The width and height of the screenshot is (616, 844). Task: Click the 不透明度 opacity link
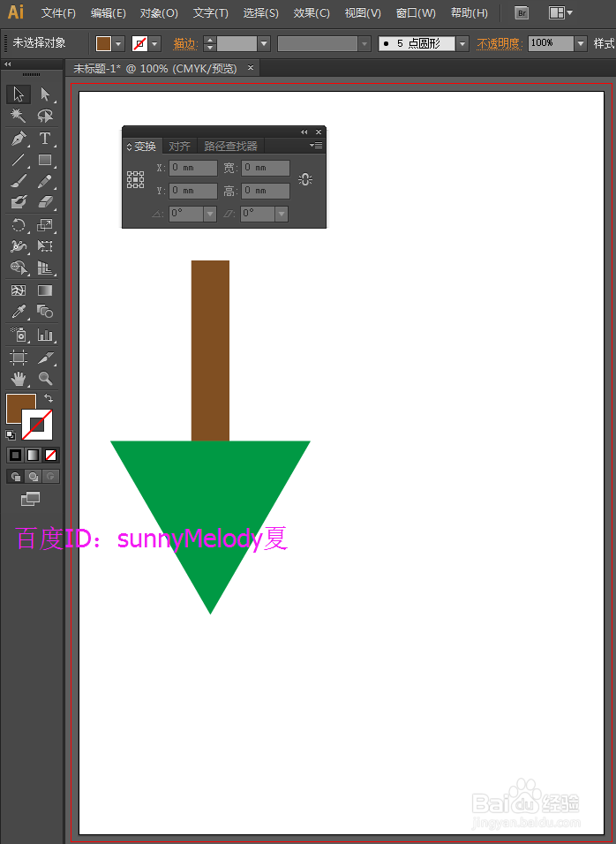(x=499, y=43)
